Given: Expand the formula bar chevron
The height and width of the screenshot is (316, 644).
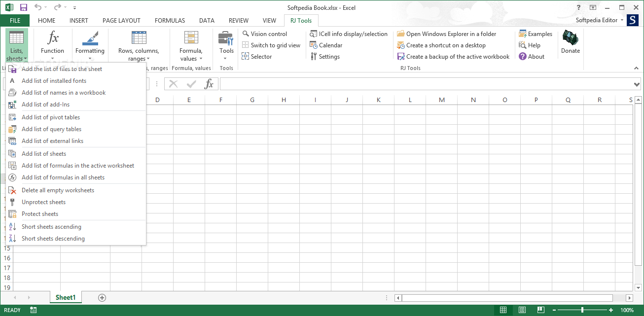Looking at the screenshot, I should point(636,84).
